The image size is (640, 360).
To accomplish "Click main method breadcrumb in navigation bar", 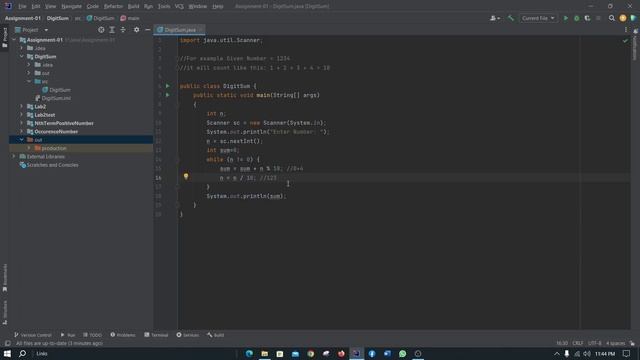I will [x=130, y=18].
